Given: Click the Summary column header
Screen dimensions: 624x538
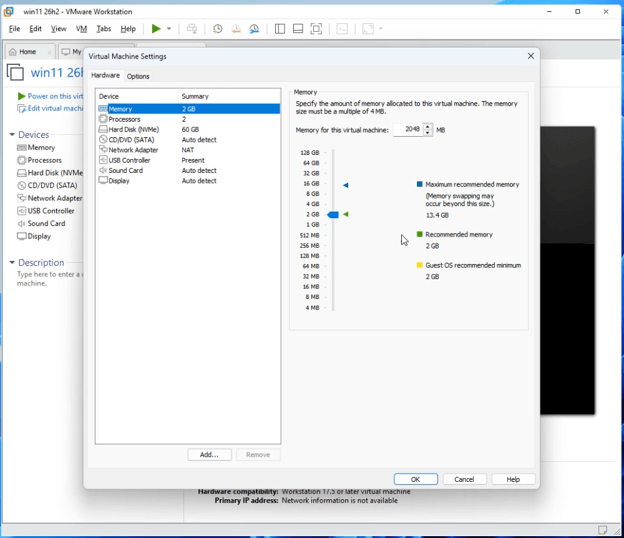Looking at the screenshot, I should pyautogui.click(x=229, y=96).
